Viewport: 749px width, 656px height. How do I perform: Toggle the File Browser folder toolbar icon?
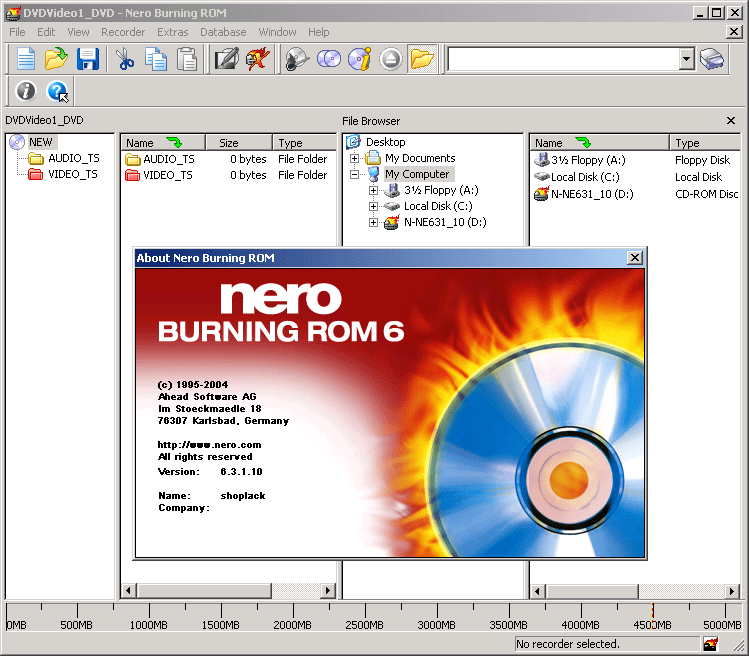[422, 59]
